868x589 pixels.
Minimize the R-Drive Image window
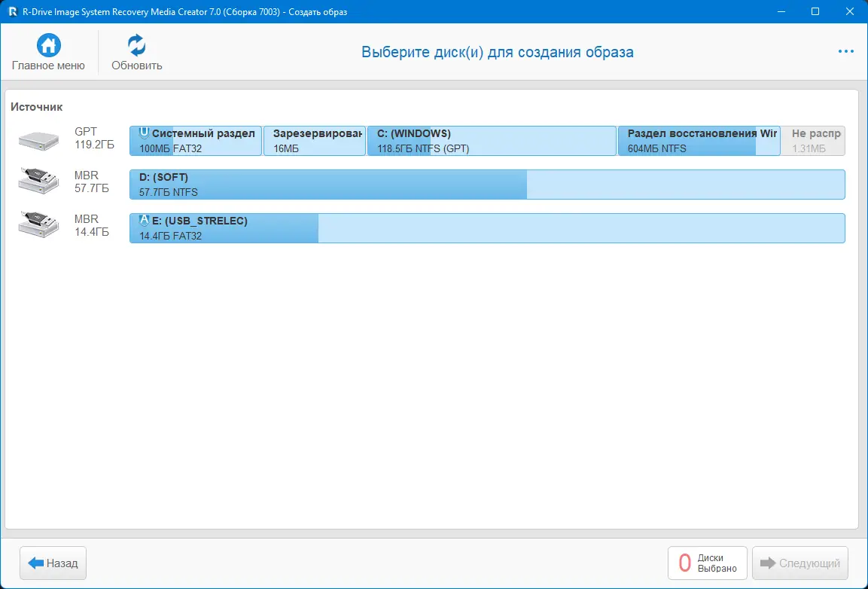pos(781,11)
